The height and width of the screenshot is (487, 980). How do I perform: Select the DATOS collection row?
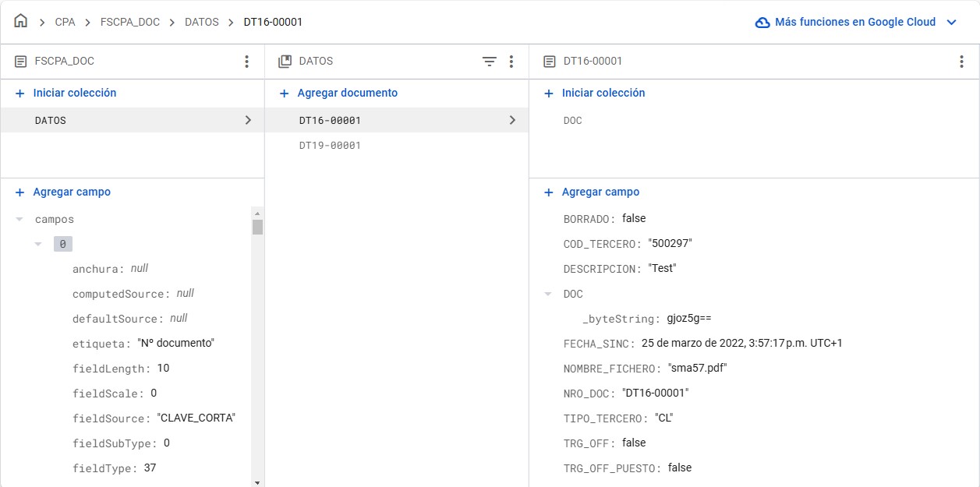(132, 121)
